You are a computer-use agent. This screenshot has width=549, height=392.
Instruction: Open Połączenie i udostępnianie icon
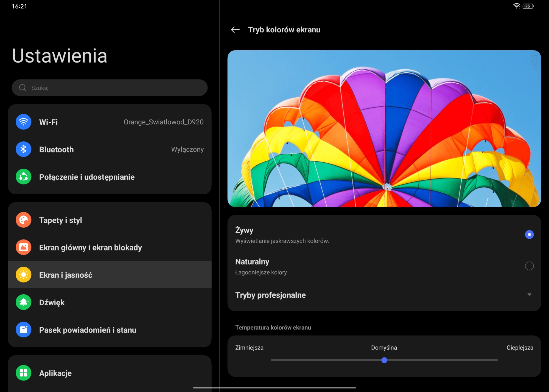click(x=24, y=177)
